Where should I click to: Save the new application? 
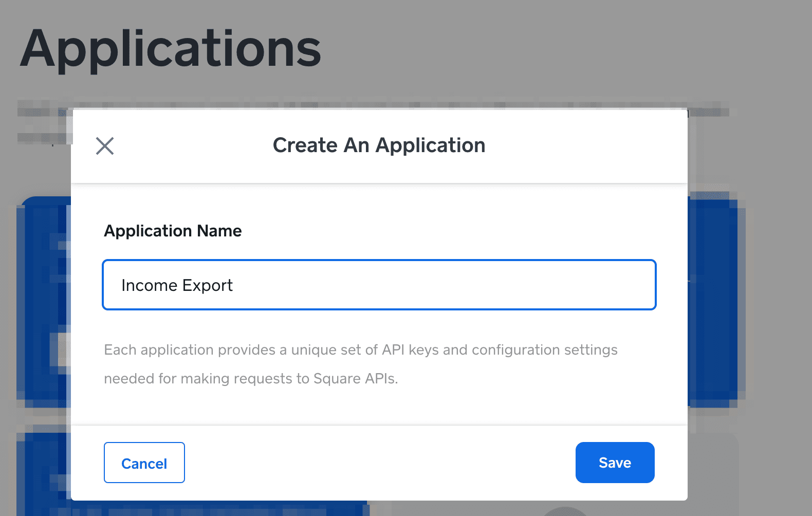(x=615, y=463)
